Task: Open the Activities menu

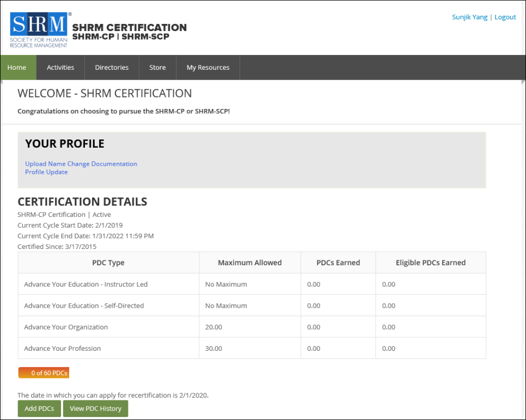Action: click(60, 68)
